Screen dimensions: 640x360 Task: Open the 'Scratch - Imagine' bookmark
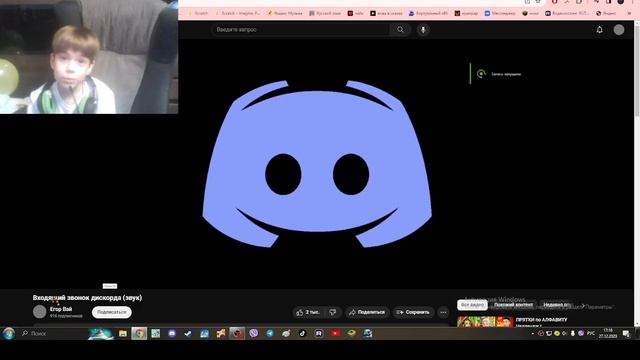pyautogui.click(x=238, y=13)
